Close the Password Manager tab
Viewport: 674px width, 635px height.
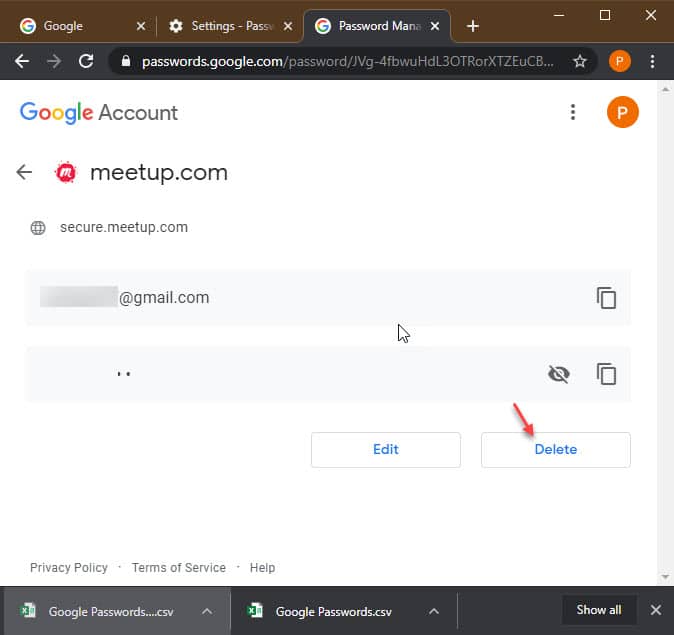[x=435, y=26]
